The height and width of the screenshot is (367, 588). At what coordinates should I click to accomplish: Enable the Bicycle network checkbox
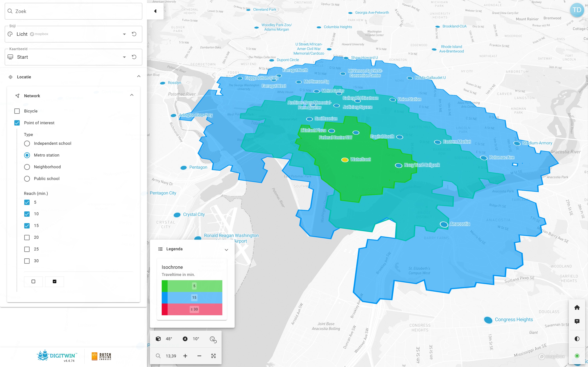(17, 111)
